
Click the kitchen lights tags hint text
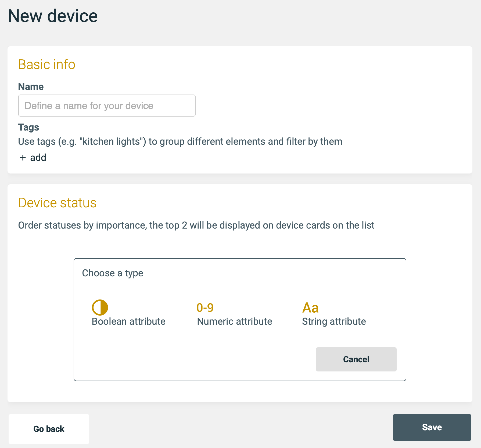180,142
